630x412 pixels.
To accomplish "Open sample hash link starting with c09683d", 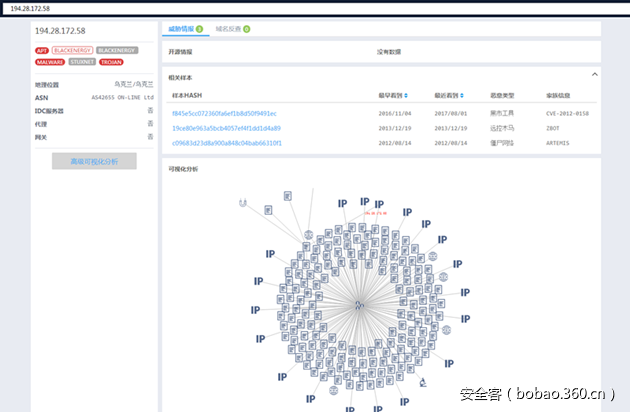I will coord(227,143).
